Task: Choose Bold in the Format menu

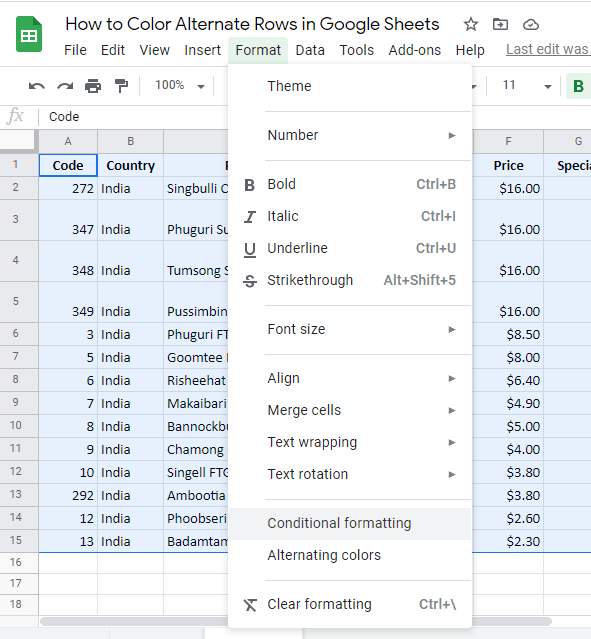Action: point(350,184)
